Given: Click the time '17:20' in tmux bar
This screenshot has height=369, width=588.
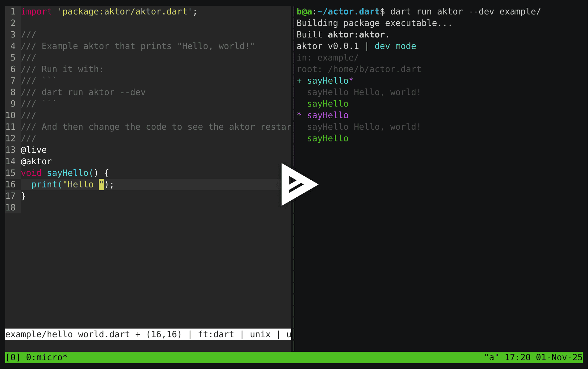Looking at the screenshot, I should 518,358.
